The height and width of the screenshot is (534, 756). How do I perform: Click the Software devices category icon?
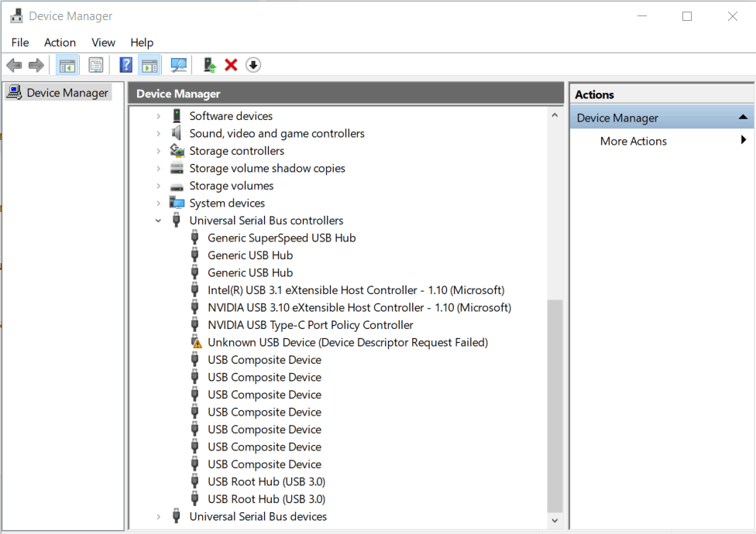point(177,115)
